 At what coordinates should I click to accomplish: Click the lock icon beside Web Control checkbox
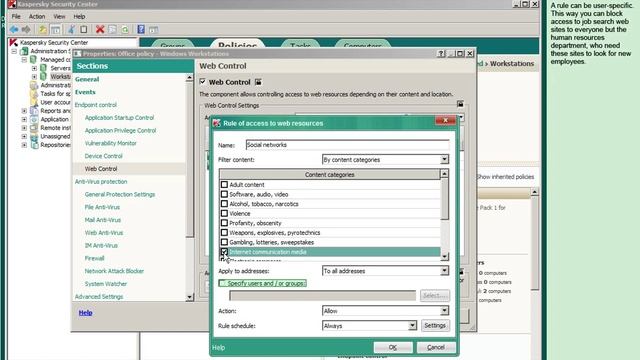[x=258, y=82]
